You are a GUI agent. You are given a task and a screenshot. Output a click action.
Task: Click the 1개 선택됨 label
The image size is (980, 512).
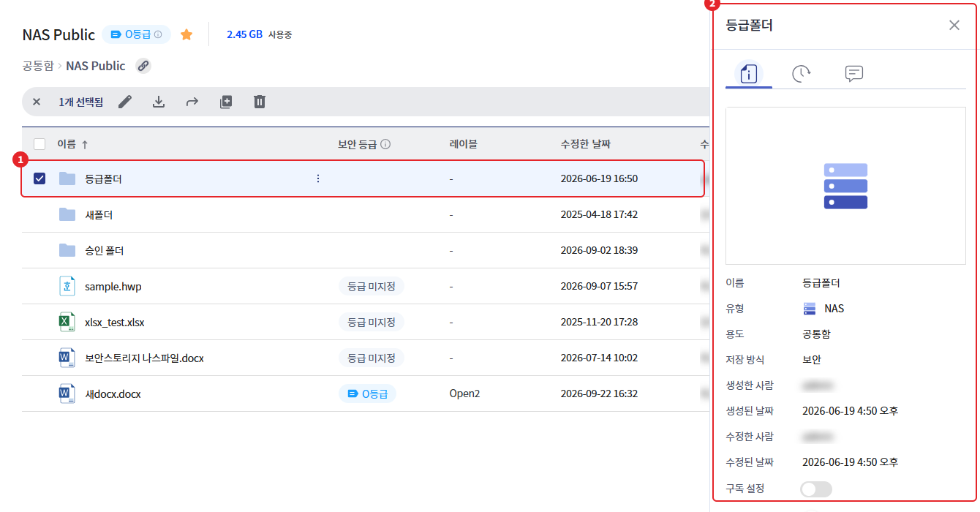80,102
